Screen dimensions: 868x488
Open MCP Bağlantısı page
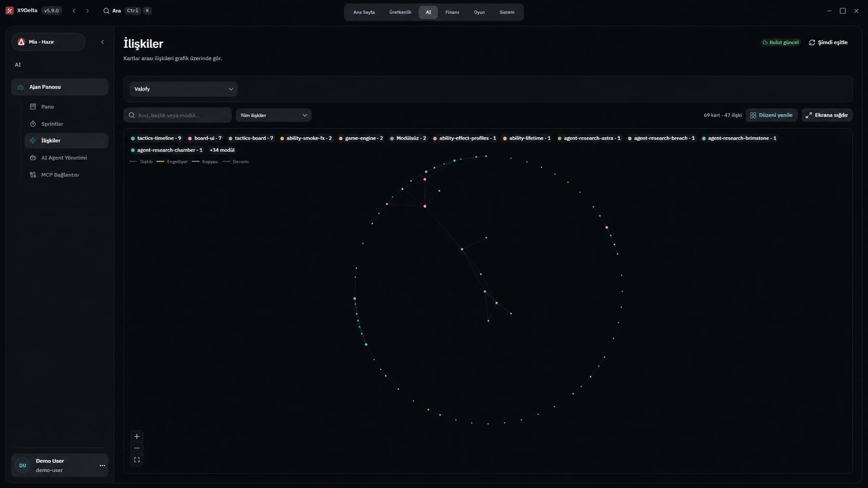click(66, 175)
